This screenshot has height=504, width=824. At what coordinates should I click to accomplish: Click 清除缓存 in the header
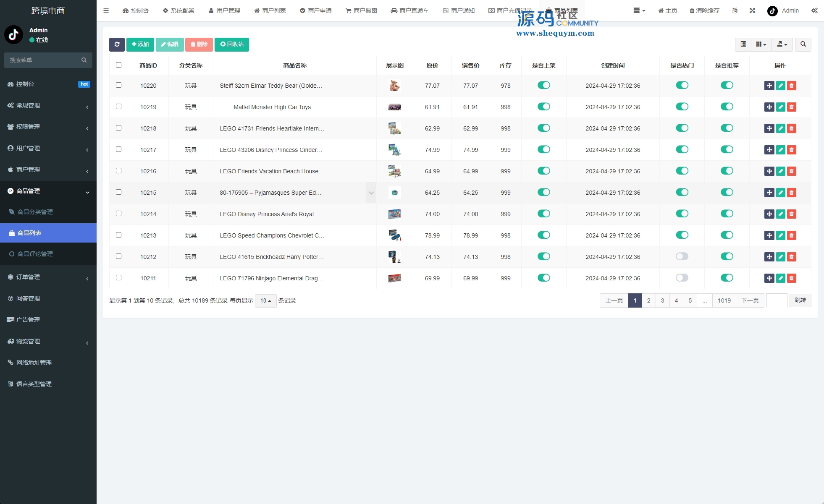click(x=705, y=10)
